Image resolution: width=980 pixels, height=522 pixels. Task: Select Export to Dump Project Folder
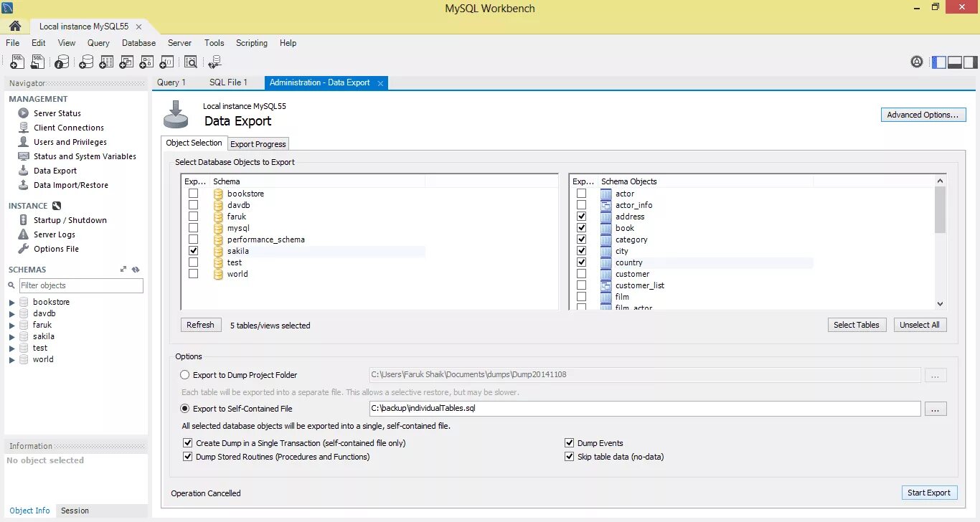tap(185, 375)
